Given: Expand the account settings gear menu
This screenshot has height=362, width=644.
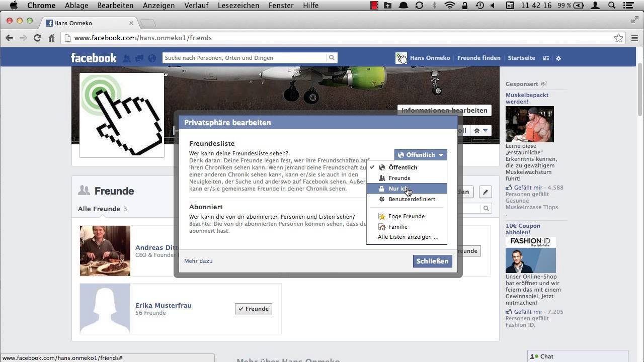Looking at the screenshot, I should [x=558, y=58].
